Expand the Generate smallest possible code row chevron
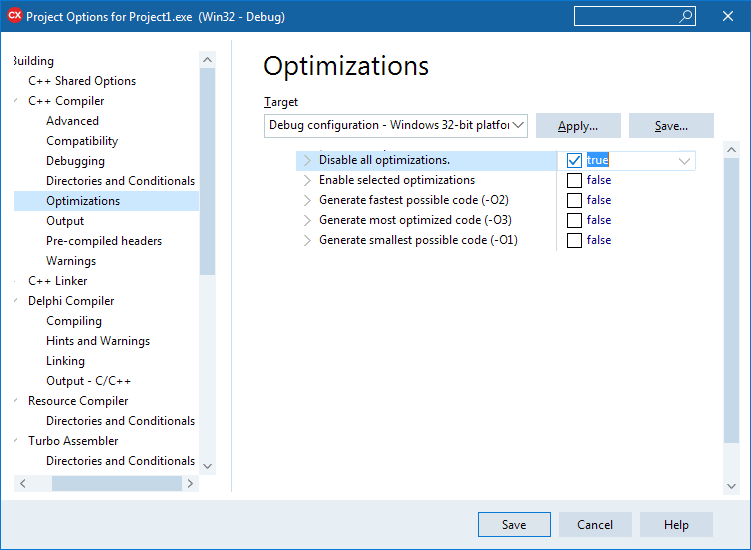The image size is (751, 550). point(307,241)
